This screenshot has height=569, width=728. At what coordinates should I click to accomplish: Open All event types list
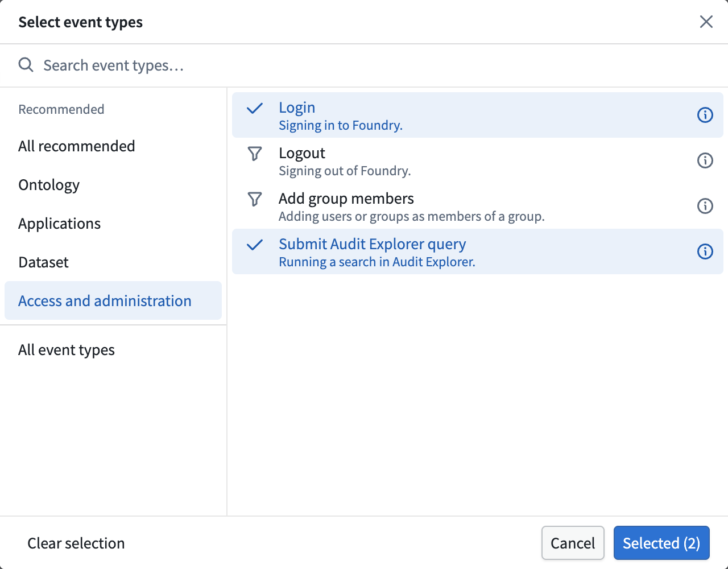113,350
